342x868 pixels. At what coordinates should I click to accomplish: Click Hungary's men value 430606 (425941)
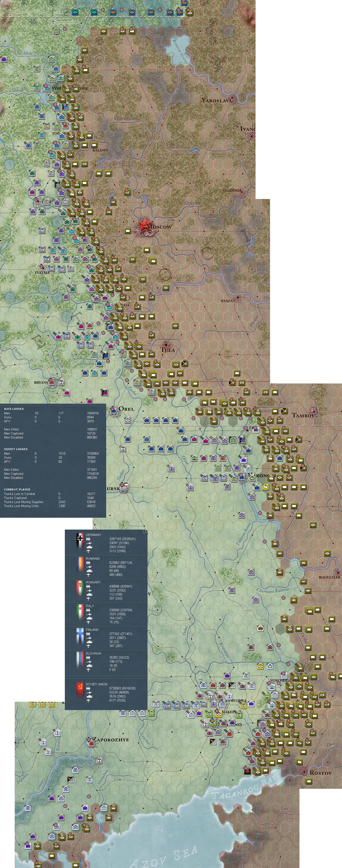(121, 586)
